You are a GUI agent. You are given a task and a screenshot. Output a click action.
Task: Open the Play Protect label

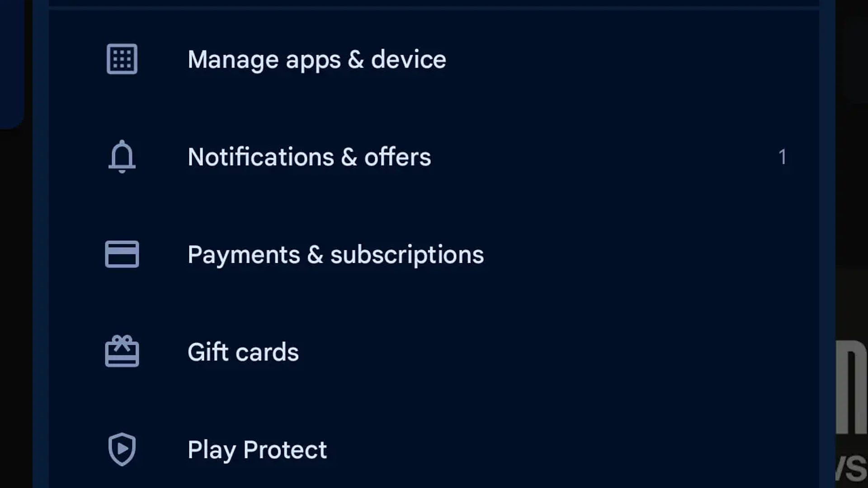pyautogui.click(x=257, y=450)
